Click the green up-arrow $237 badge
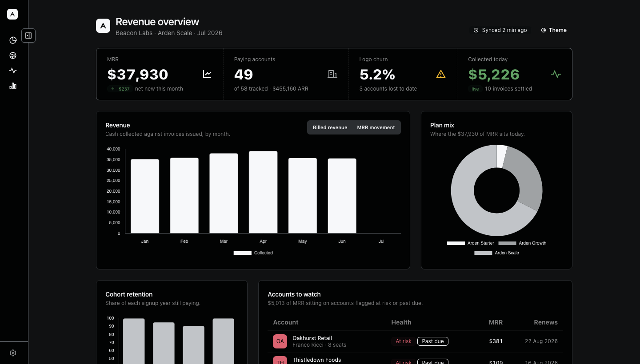640x364 pixels. (x=120, y=89)
